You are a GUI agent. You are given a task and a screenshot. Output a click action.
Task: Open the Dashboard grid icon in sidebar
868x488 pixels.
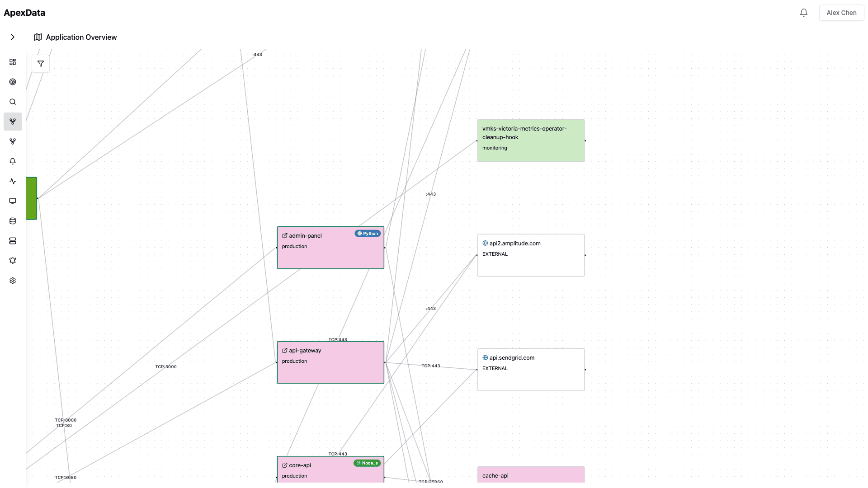tap(13, 62)
